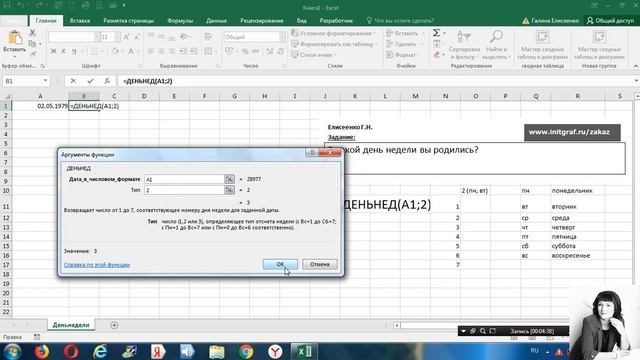Click the Copy icon in clipboard group
This screenshot has height=360, width=640.
(x=33, y=44)
